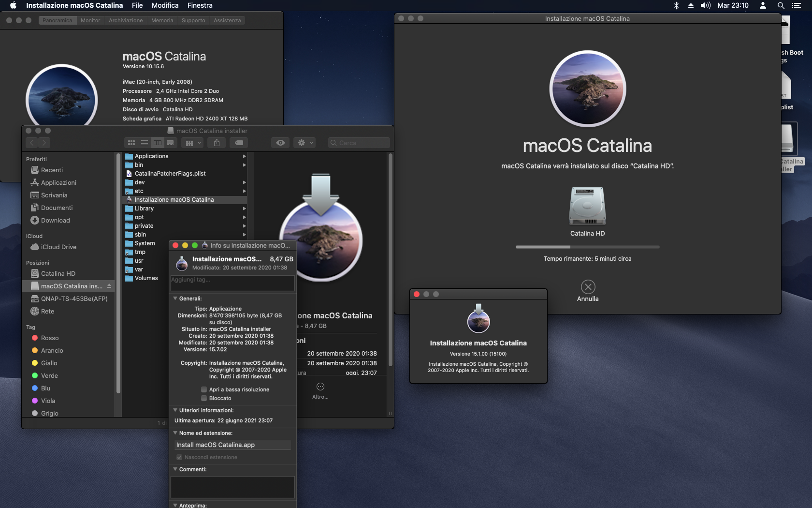Go forward in the Finder window

[x=44, y=143]
